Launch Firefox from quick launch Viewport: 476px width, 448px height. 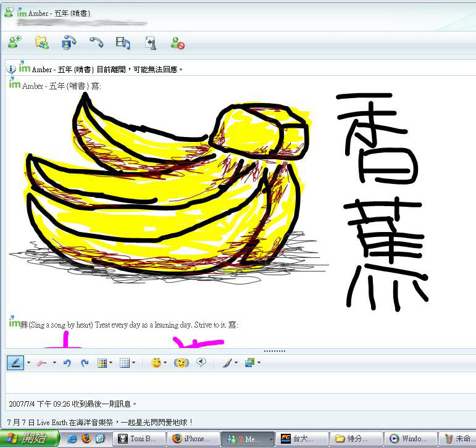(86, 439)
